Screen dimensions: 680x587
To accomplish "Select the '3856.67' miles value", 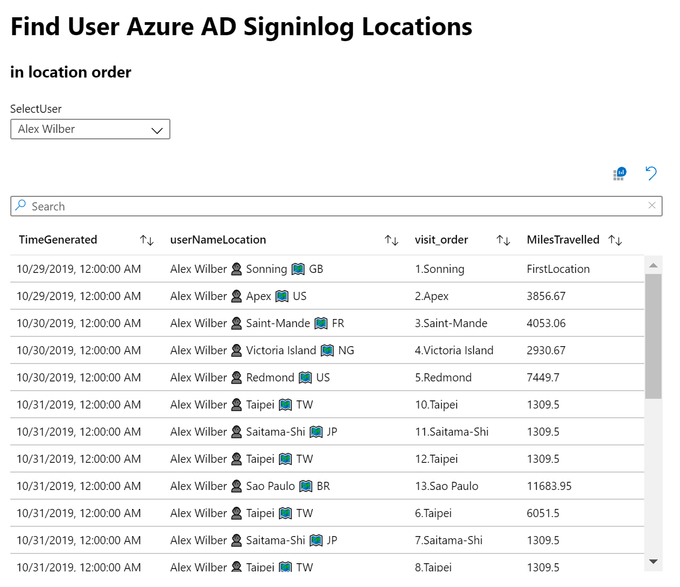I will click(x=546, y=296).
